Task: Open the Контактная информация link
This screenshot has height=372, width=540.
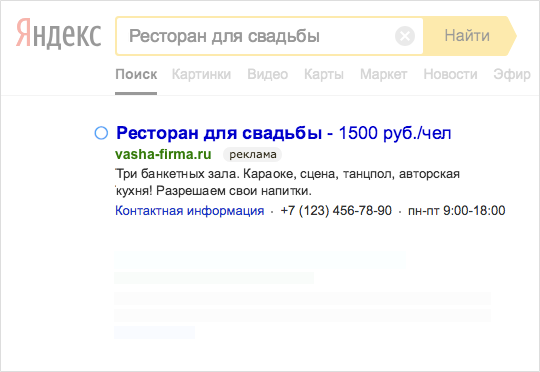Action: coord(189,210)
